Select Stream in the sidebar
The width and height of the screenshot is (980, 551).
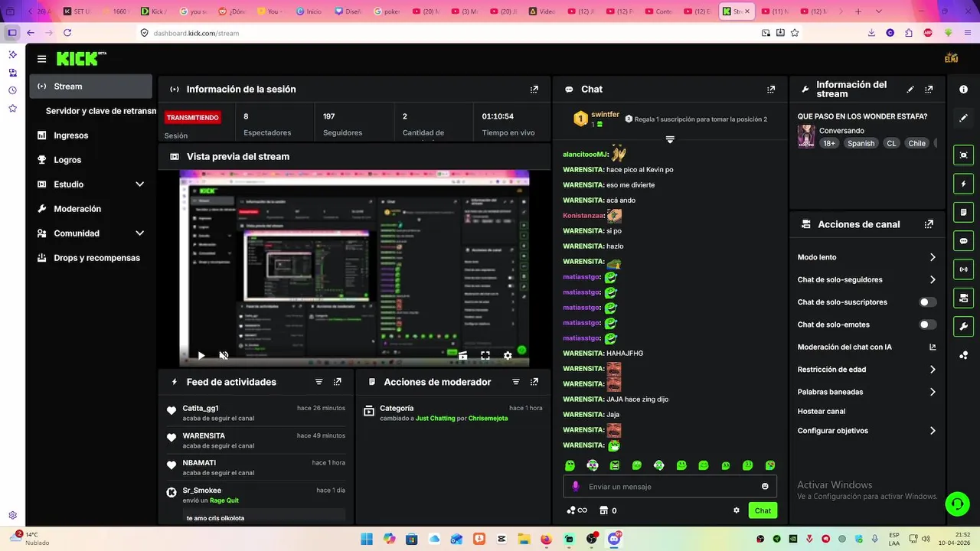click(91, 86)
